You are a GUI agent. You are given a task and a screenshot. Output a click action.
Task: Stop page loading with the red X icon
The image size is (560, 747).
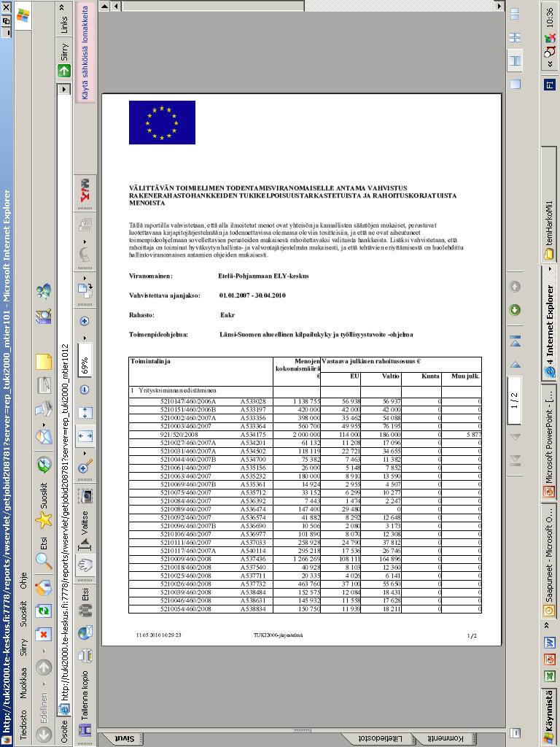tap(44, 634)
